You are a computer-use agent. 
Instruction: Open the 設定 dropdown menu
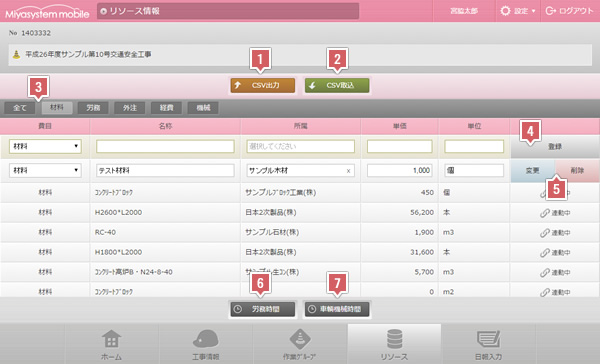[518, 11]
